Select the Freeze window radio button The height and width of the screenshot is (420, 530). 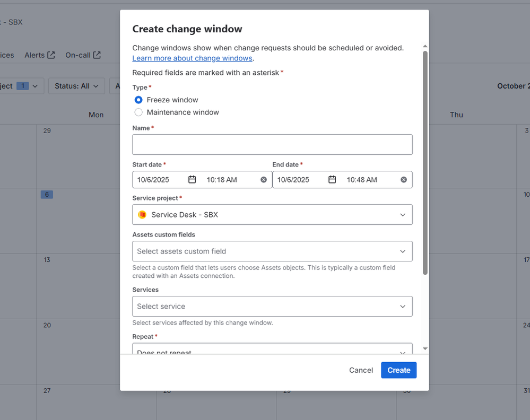pyautogui.click(x=138, y=99)
